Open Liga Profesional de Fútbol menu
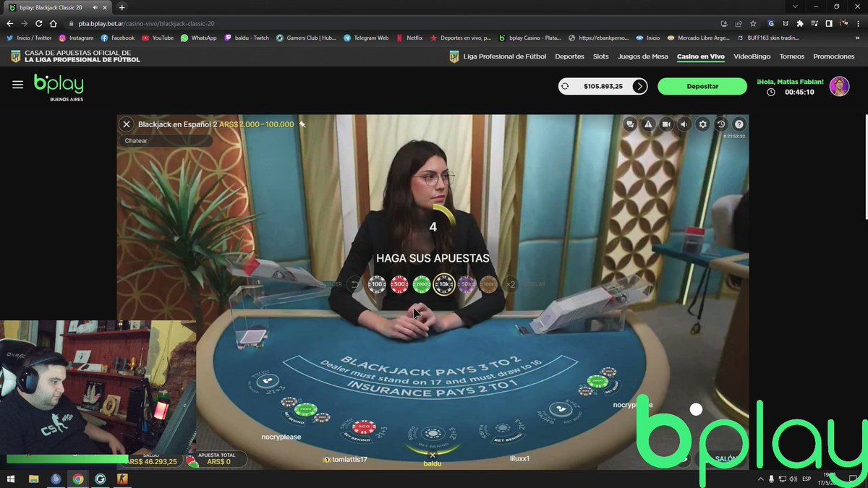868x488 pixels. (505, 56)
